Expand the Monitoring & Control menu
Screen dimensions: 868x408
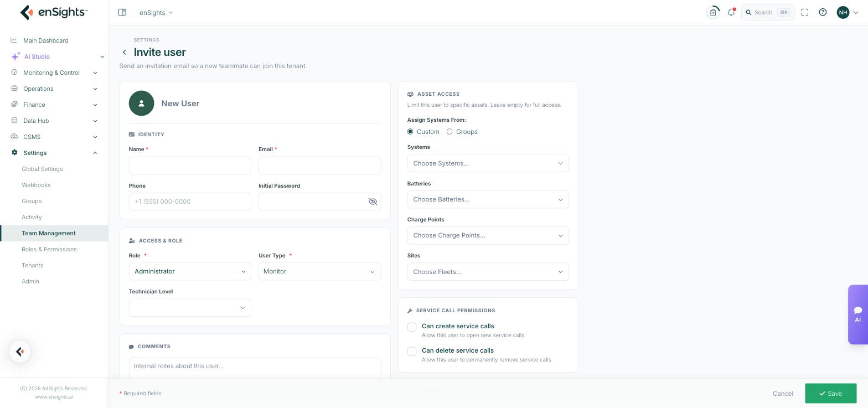(x=54, y=73)
